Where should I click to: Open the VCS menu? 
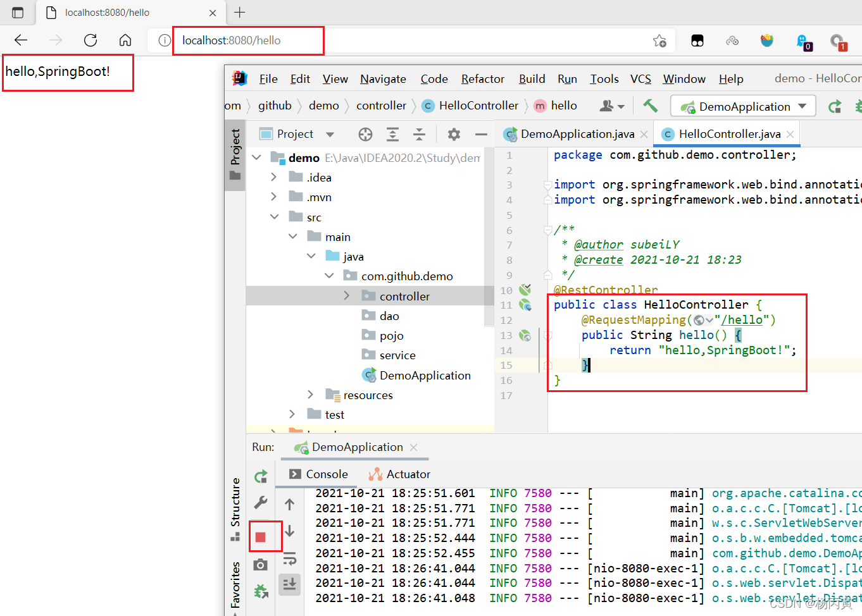coord(640,78)
